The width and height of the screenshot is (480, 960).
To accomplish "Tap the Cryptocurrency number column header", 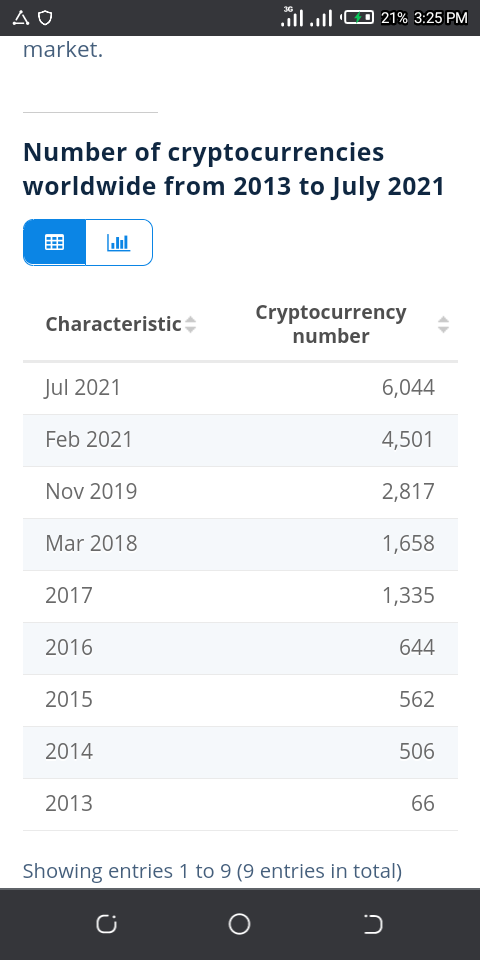I will click(x=331, y=324).
